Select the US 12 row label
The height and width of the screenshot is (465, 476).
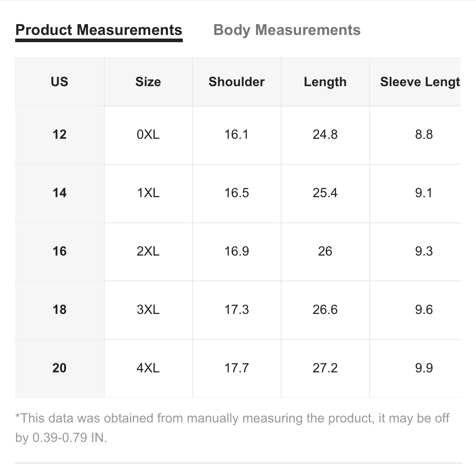tap(59, 135)
